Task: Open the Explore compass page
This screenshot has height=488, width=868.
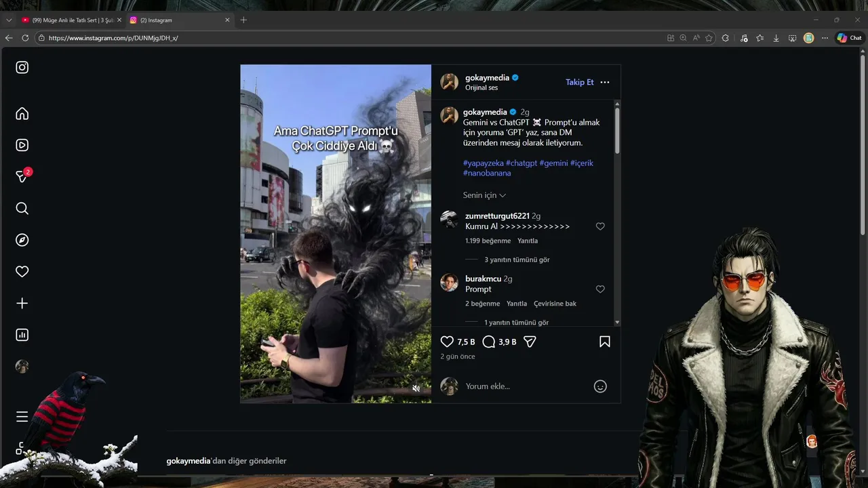Action: point(22,240)
